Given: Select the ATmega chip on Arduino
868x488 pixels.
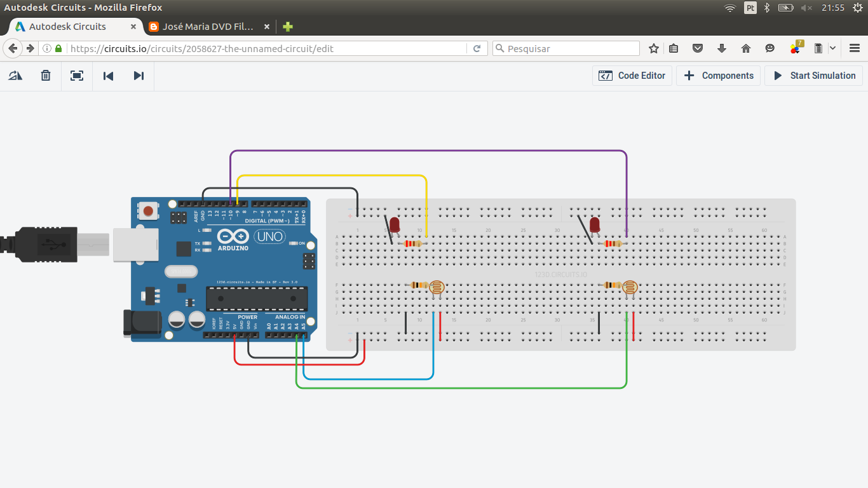Looking at the screenshot, I should point(257,300).
